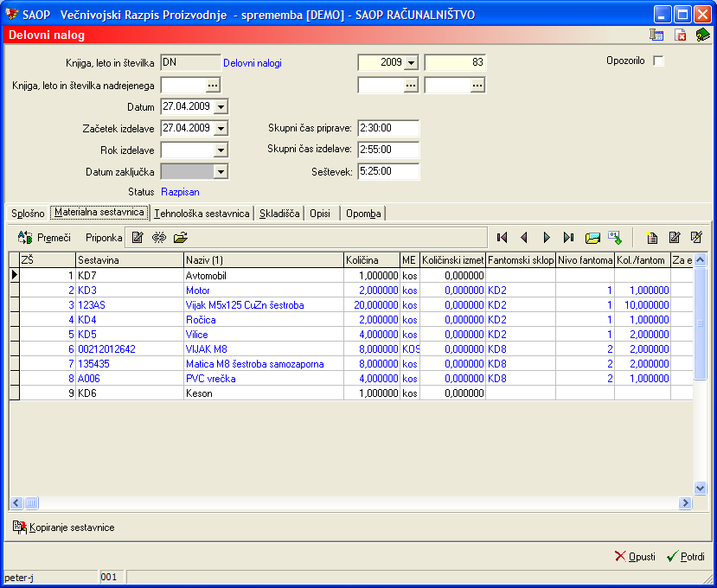The height and width of the screenshot is (588, 717).
Task: Expand the year 2009 dropdown
Action: (x=410, y=62)
